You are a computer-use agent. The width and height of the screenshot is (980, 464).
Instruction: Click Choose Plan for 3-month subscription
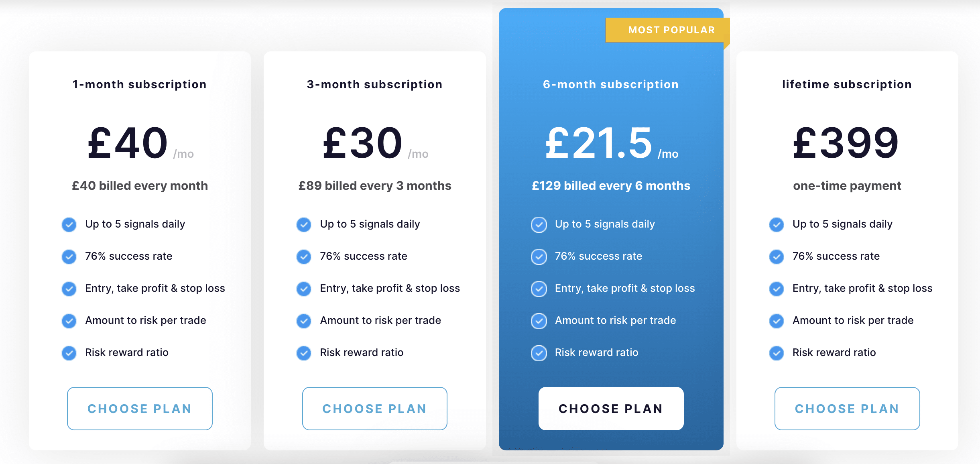pyautogui.click(x=374, y=409)
